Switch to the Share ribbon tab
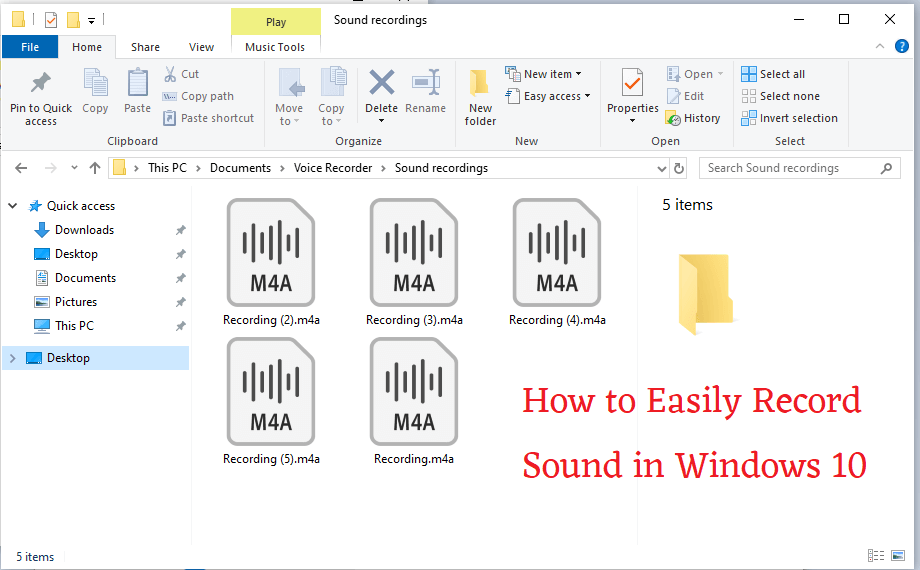Screen dimensions: 920x570 146,47
